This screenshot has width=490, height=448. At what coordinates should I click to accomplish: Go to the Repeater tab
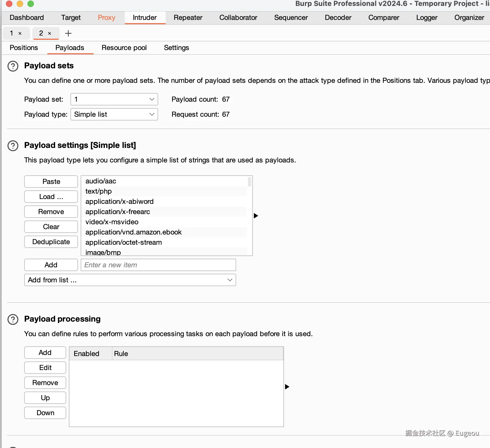(188, 17)
